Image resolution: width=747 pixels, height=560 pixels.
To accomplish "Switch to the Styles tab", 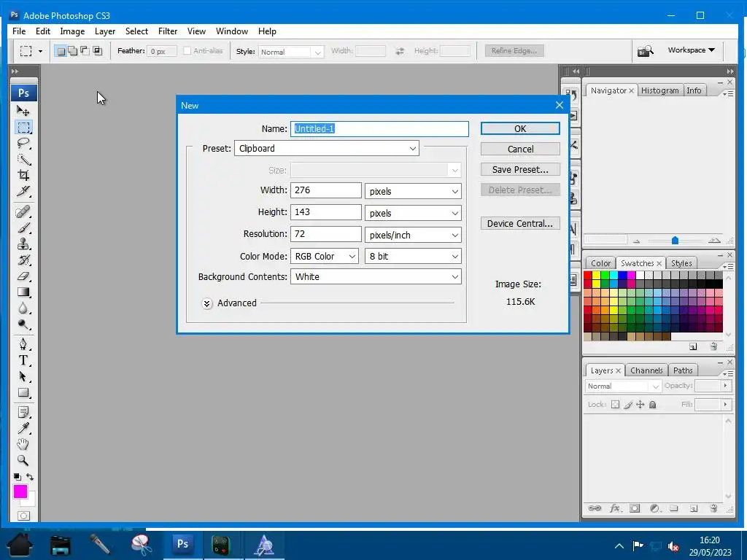I will (681, 263).
